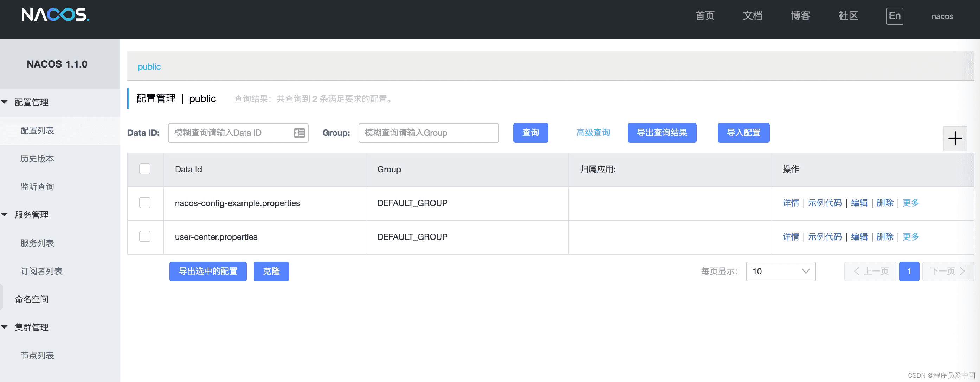Open 历史版本 in the sidebar
This screenshot has height=382, width=980.
(37, 158)
